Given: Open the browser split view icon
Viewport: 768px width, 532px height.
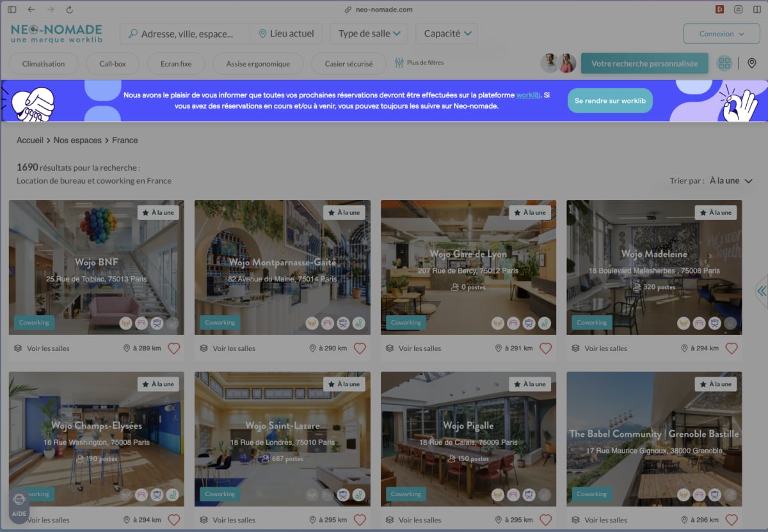Looking at the screenshot, I should pos(756,10).
